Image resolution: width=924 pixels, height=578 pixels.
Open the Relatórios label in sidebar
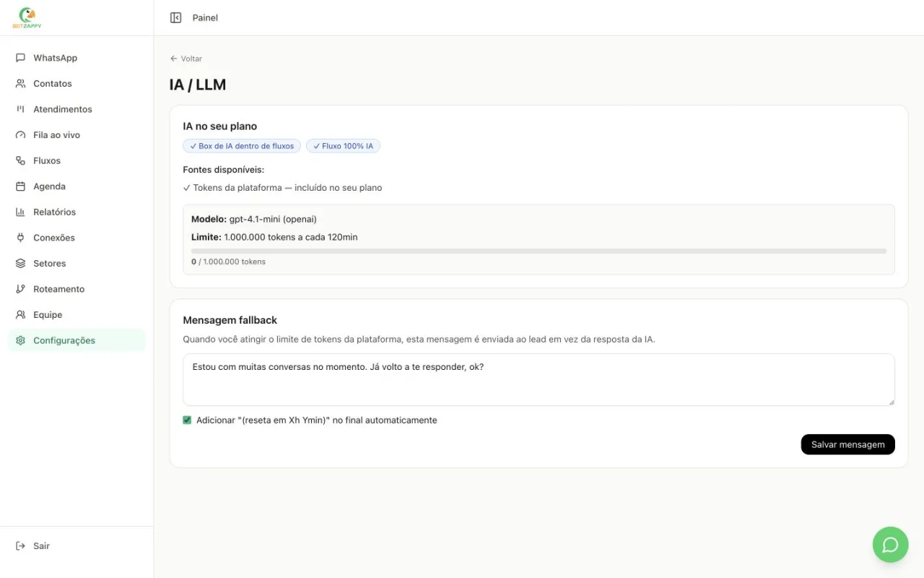[54, 212]
